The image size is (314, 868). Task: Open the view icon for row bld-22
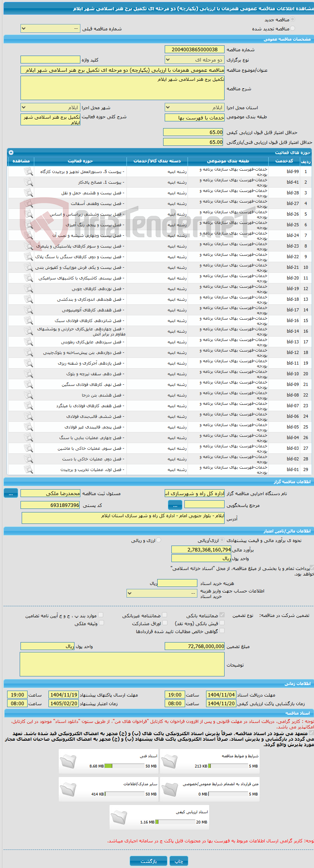pyautogui.click(x=28, y=257)
